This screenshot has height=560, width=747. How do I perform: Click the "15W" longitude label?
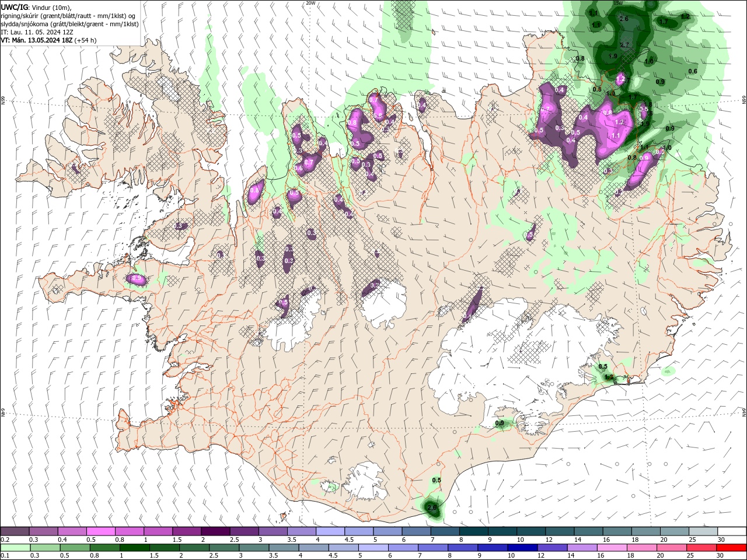click(x=618, y=3)
